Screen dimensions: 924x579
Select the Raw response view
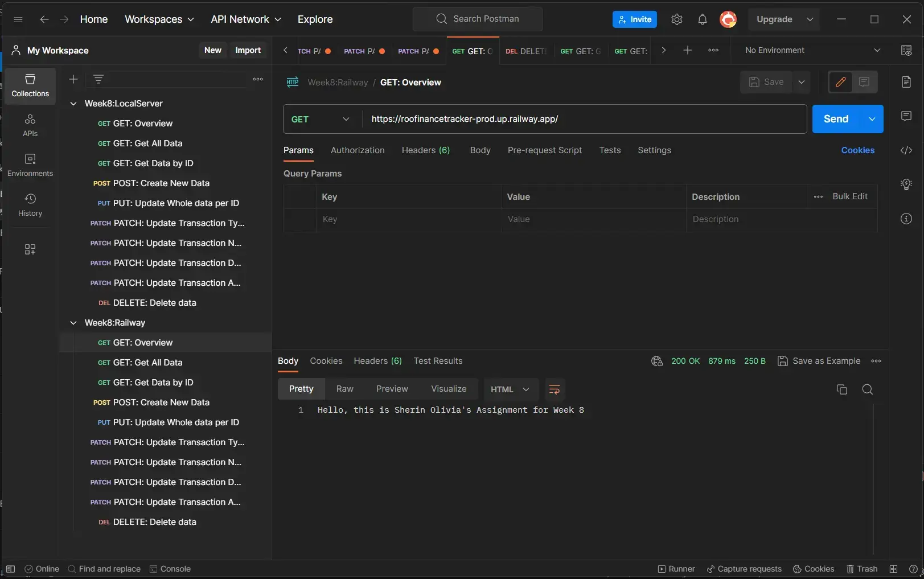[345, 389]
